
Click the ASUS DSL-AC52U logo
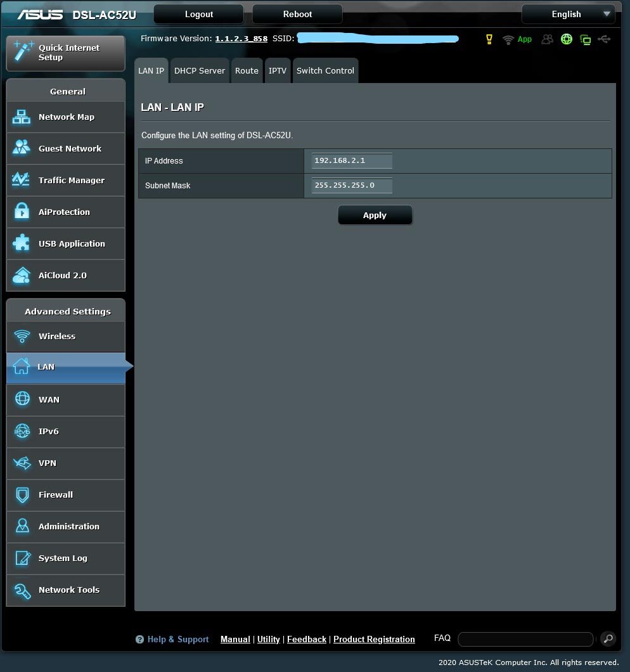pyautogui.click(x=77, y=15)
